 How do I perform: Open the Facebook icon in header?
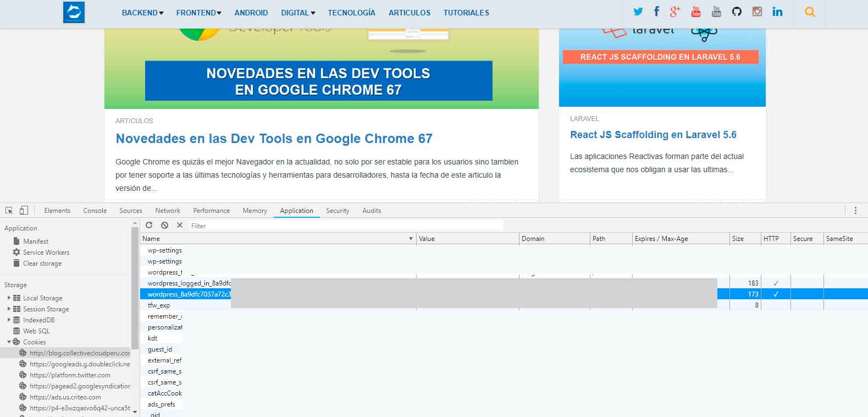click(x=656, y=12)
